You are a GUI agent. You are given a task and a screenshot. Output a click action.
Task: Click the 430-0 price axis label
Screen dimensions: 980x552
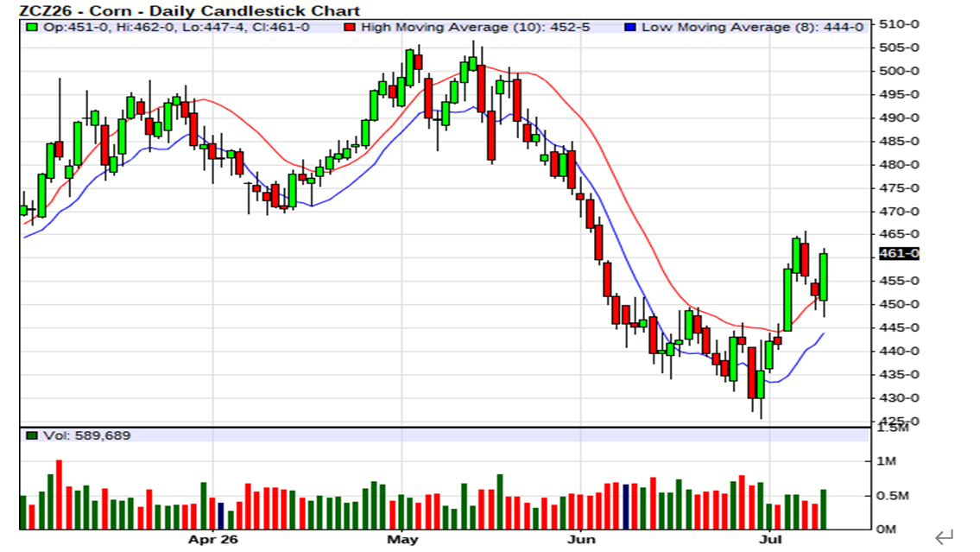tap(899, 397)
